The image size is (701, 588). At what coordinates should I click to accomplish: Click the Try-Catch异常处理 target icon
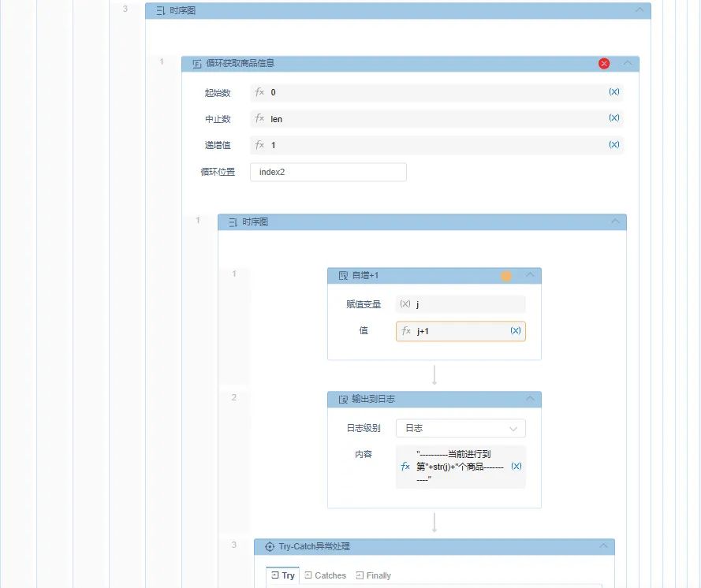[x=269, y=546]
